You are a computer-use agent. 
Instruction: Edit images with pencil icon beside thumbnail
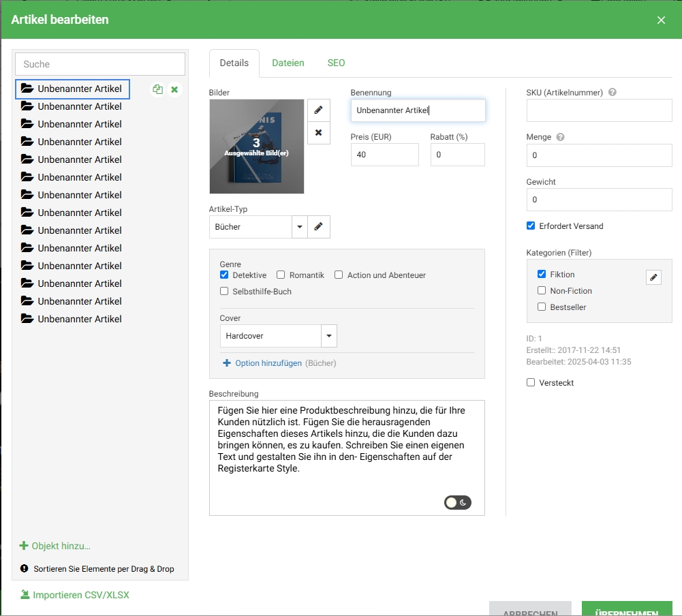[x=318, y=110]
